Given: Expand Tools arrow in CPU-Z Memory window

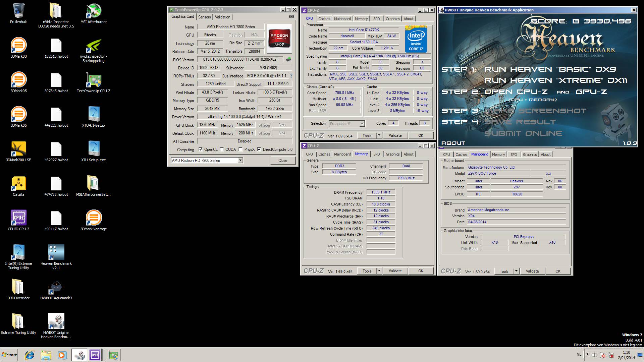Looking at the screenshot, I should pyautogui.click(x=379, y=271).
